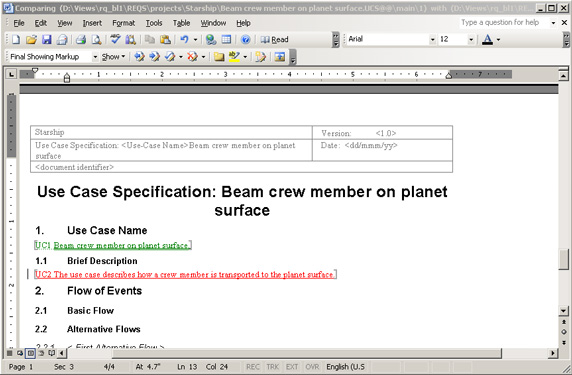Screen dimensions: 572x375
Task: Accept the selected change
Action: (170, 57)
